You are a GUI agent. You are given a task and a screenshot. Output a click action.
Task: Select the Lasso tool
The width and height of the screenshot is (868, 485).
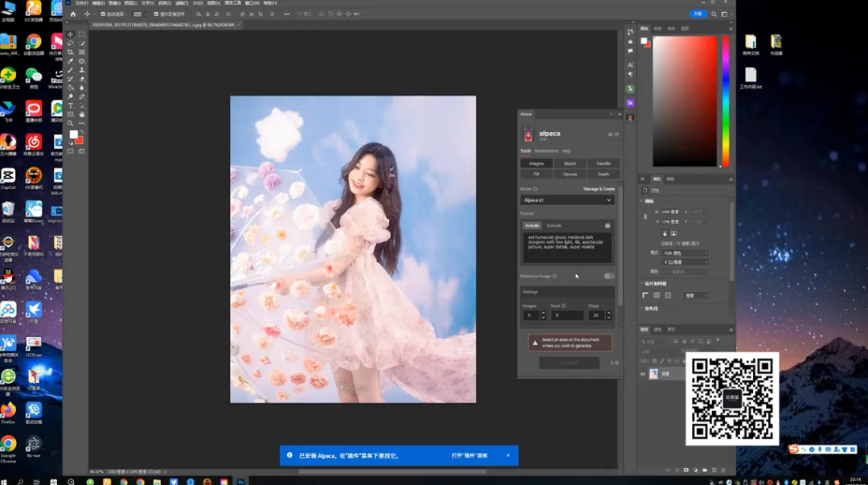[71, 43]
